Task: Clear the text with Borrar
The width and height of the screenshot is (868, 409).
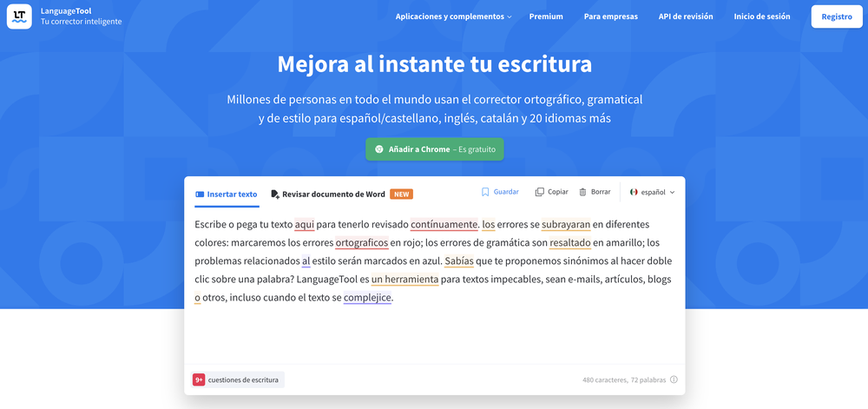Action: [x=595, y=192]
